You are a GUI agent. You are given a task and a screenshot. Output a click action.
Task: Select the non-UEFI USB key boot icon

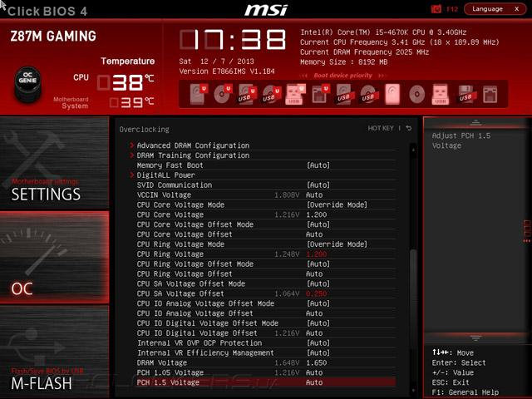click(440, 94)
